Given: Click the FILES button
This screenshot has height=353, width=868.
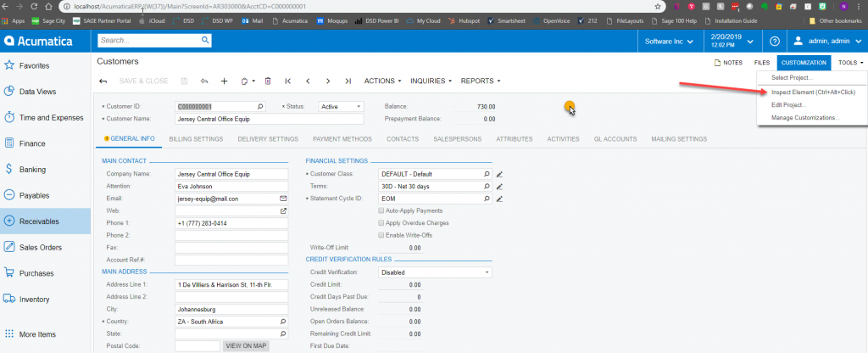Looking at the screenshot, I should click(x=762, y=63).
